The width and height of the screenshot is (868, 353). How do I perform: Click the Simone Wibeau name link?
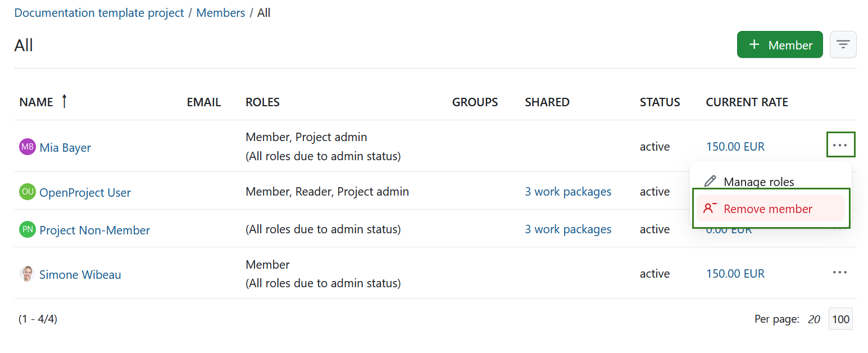(80, 274)
